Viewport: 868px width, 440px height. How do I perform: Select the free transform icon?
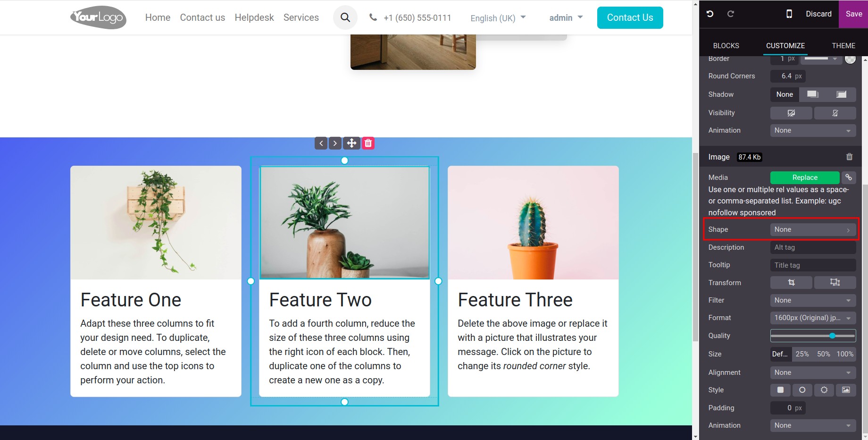[x=835, y=283]
